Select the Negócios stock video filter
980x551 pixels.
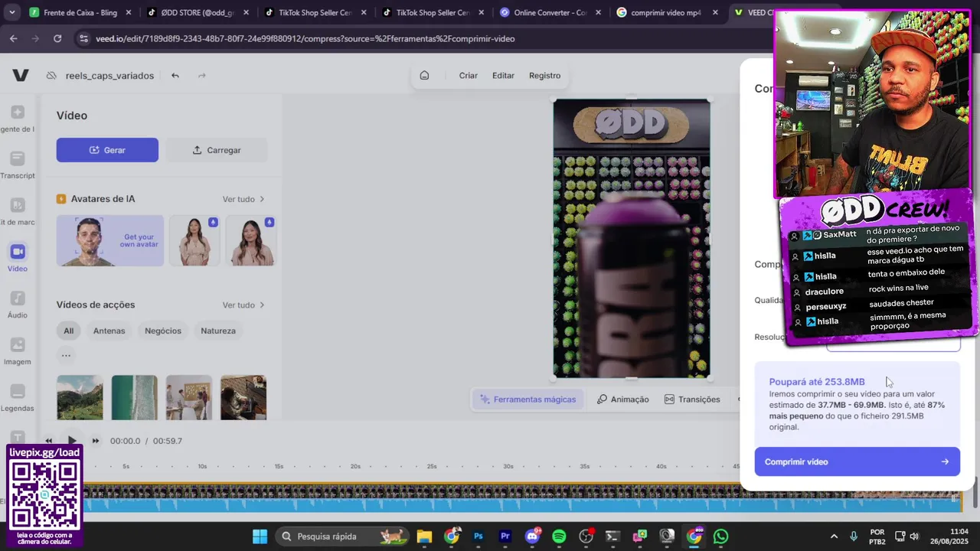click(163, 331)
